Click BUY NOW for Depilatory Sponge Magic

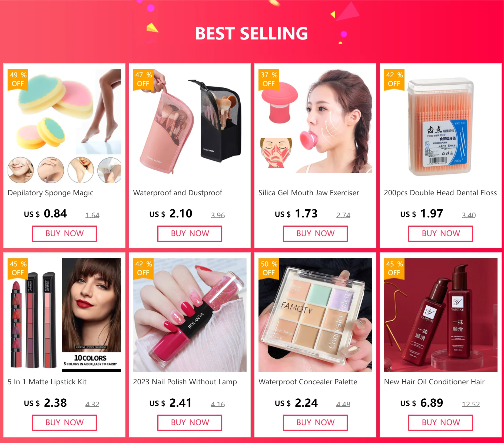pos(64,233)
